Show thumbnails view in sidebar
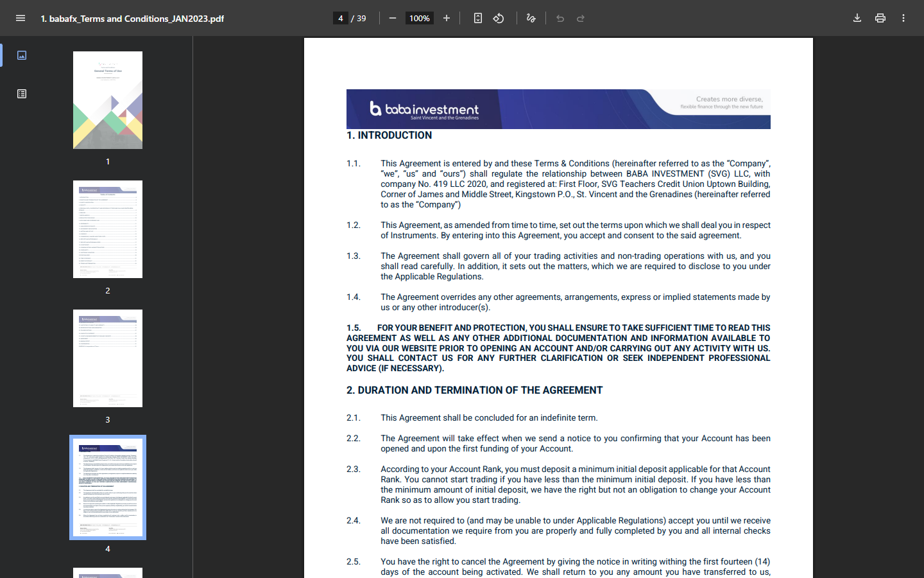 click(x=22, y=55)
